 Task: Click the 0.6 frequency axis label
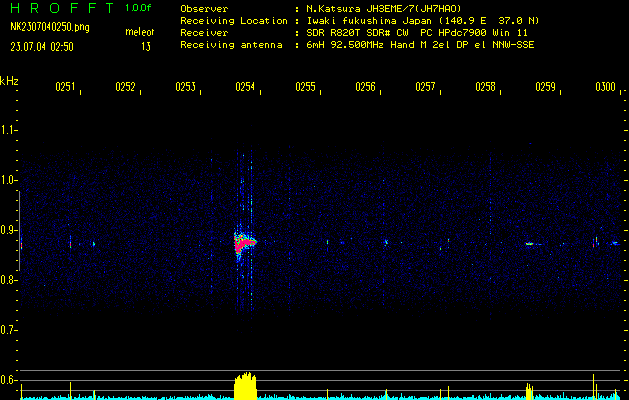9,379
